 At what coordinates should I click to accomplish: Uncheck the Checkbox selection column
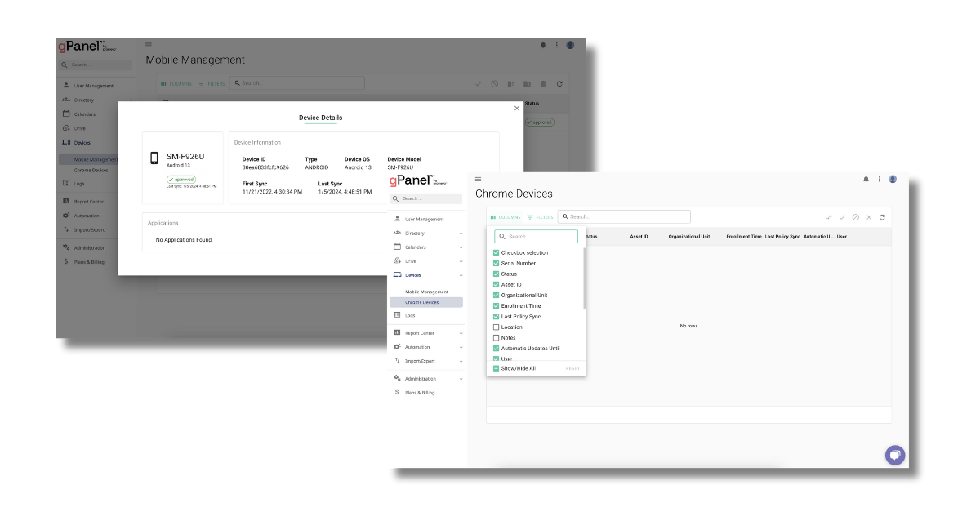(496, 252)
